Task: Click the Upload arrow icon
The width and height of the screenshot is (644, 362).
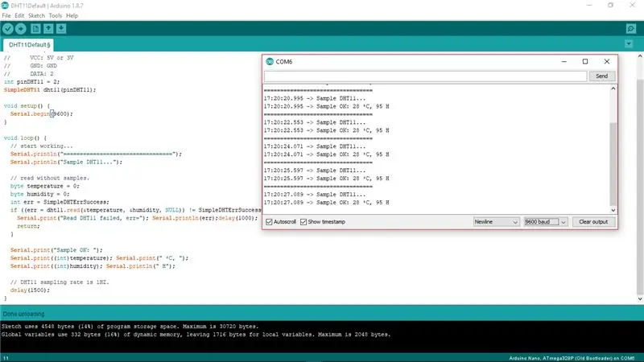Action: [21, 29]
